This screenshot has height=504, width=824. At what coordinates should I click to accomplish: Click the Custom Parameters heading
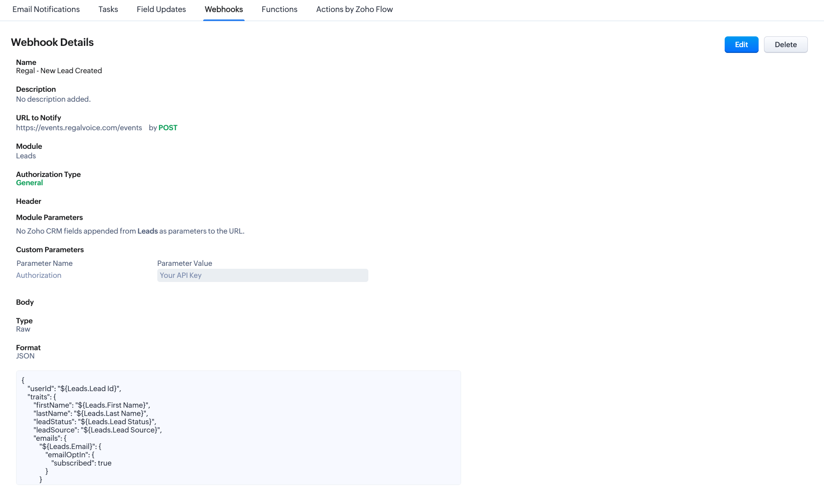click(50, 250)
